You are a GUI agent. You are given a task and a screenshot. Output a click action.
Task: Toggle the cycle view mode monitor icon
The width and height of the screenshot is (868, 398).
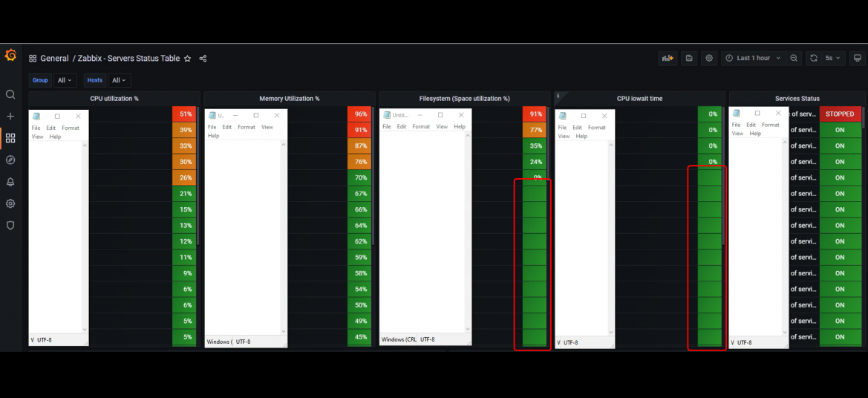click(x=858, y=58)
